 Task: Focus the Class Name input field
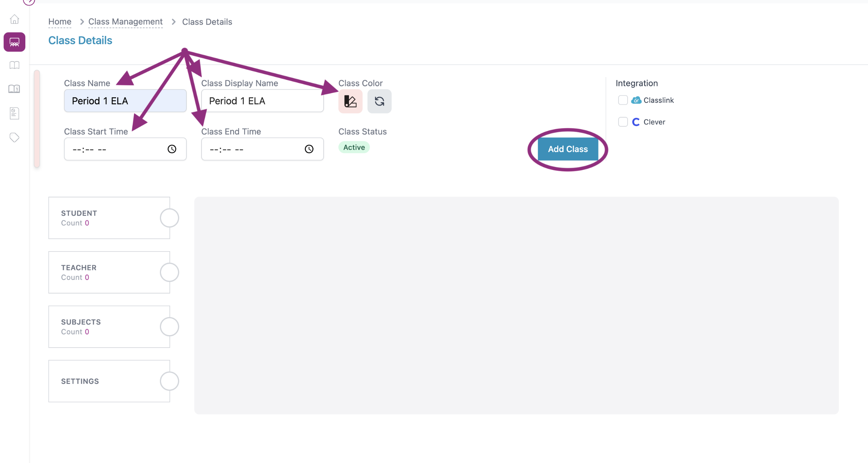click(125, 101)
